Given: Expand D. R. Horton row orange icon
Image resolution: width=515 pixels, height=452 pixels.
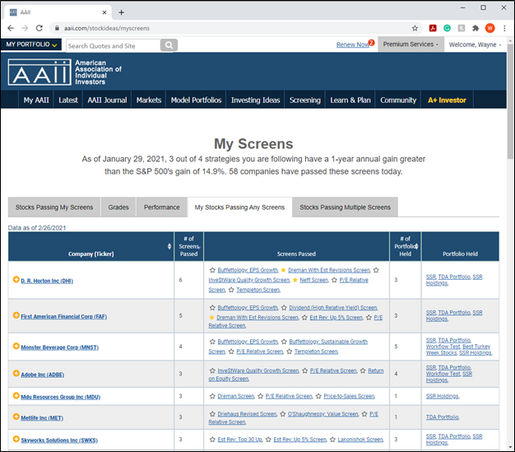Looking at the screenshot, I should click(16, 279).
